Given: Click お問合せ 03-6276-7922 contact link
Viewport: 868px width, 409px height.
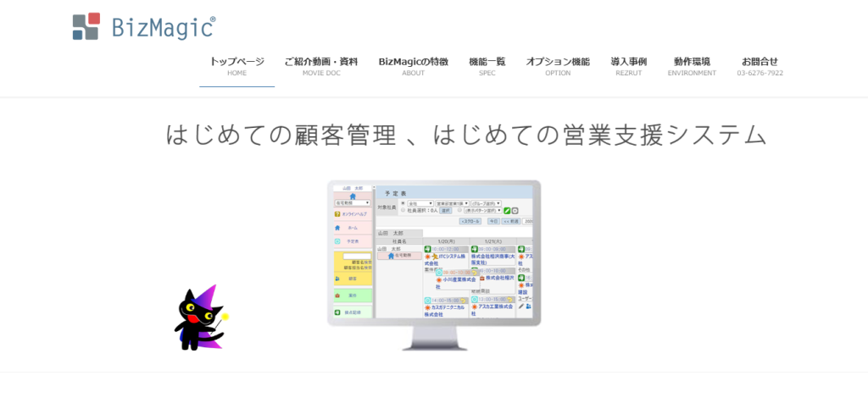Looking at the screenshot, I should click(x=760, y=66).
